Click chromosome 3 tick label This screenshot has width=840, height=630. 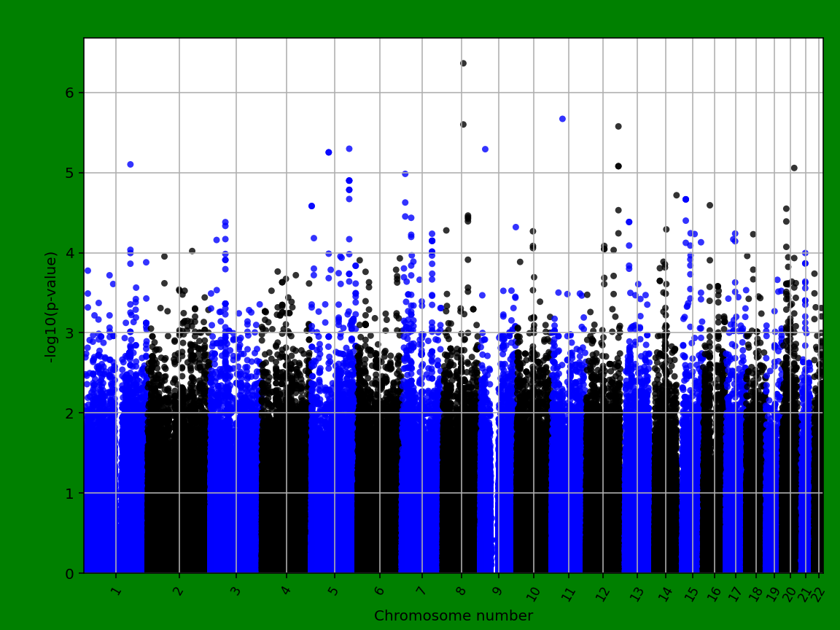pos(236,589)
